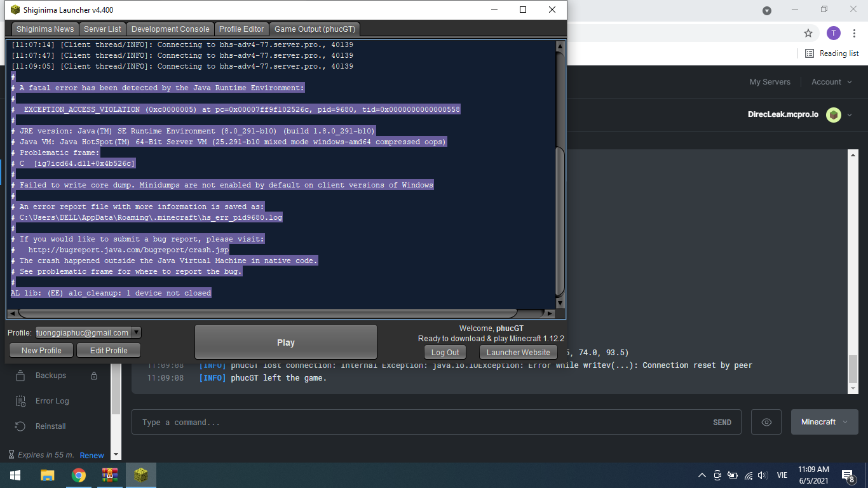Click the Log Out button

pos(445,352)
